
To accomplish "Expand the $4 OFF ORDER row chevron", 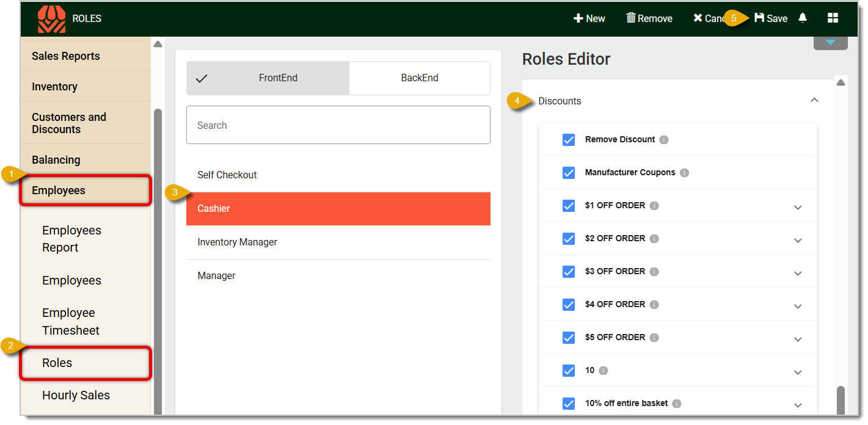I will pos(798,307).
